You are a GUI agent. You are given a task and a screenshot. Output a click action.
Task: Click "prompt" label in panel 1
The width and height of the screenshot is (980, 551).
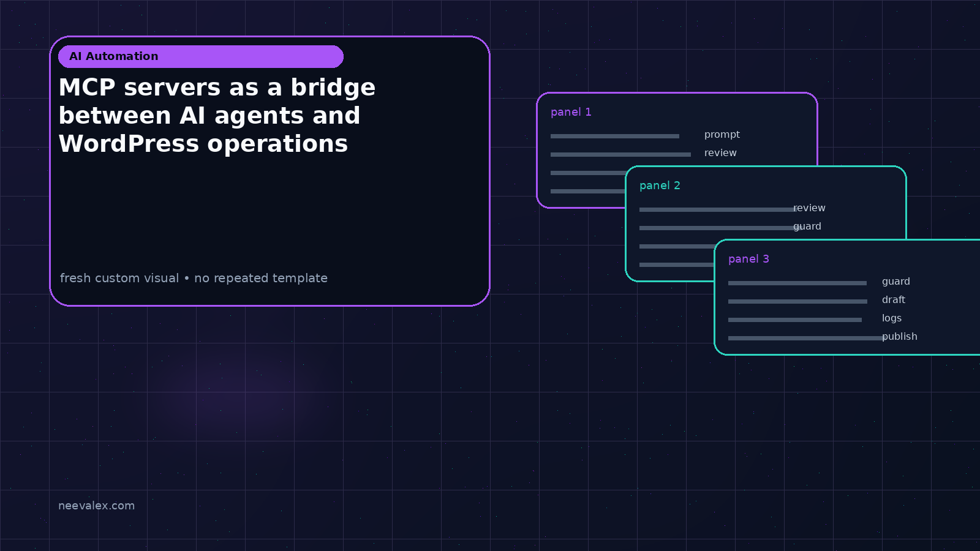(x=722, y=135)
